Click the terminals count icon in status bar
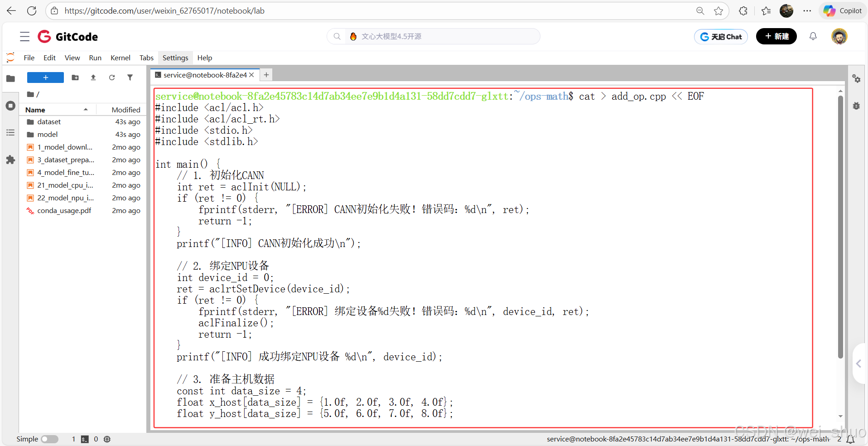868x446 pixels. click(x=85, y=439)
